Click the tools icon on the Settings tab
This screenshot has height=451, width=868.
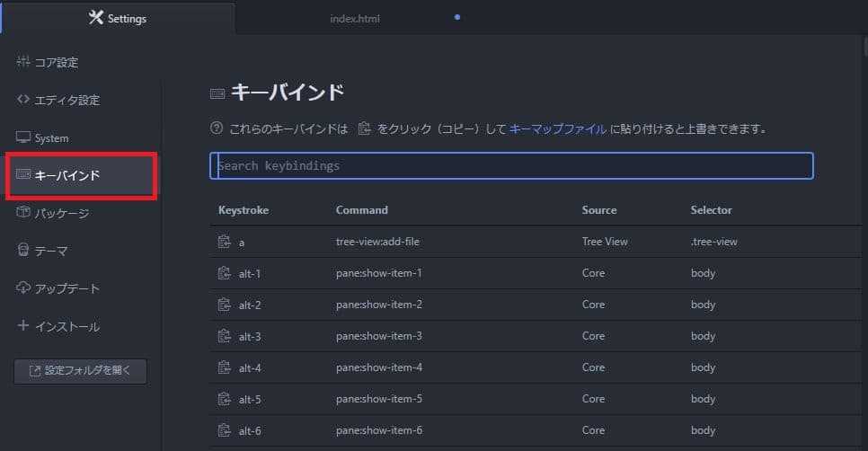click(x=96, y=18)
